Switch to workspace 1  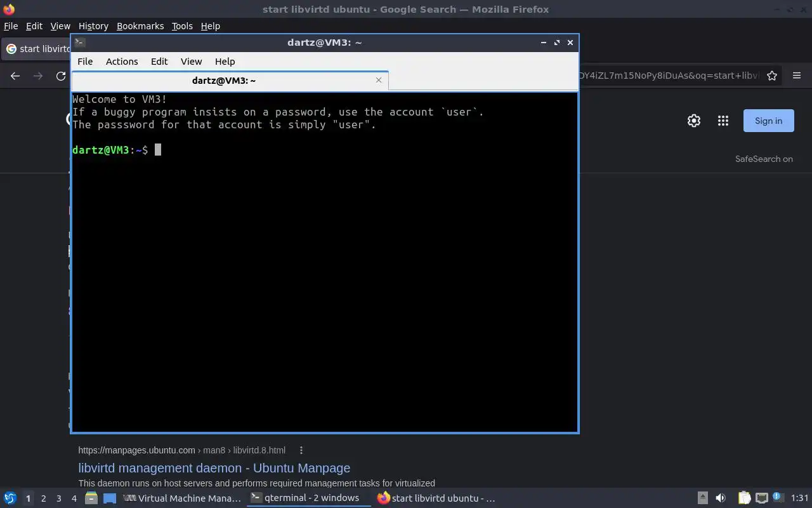[28, 498]
